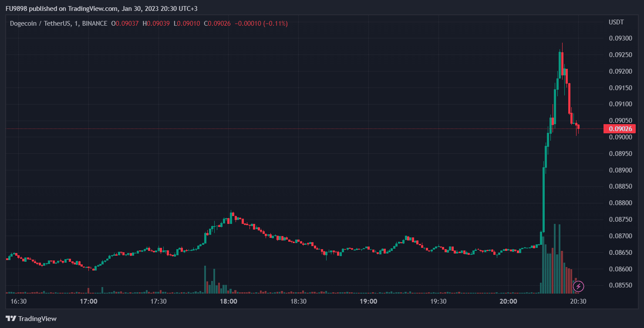Select the 16:30 time axis label
The image size is (644, 328).
(19, 301)
